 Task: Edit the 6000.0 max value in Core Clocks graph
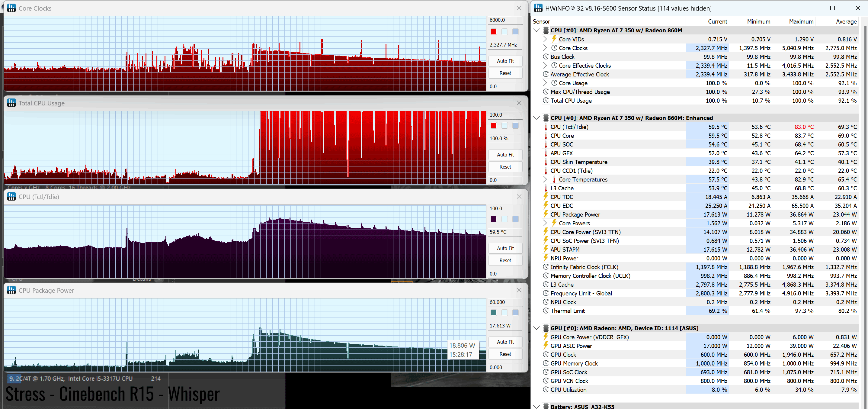pyautogui.click(x=504, y=20)
